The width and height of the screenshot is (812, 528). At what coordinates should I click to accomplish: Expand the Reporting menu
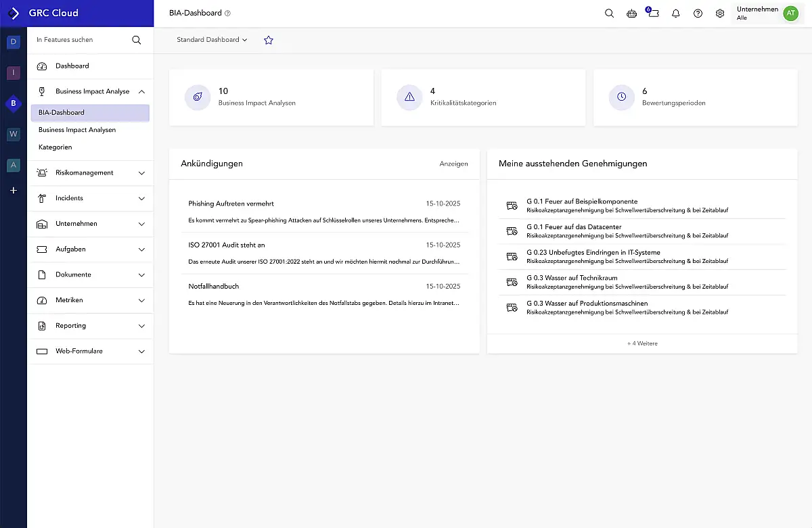(141, 326)
